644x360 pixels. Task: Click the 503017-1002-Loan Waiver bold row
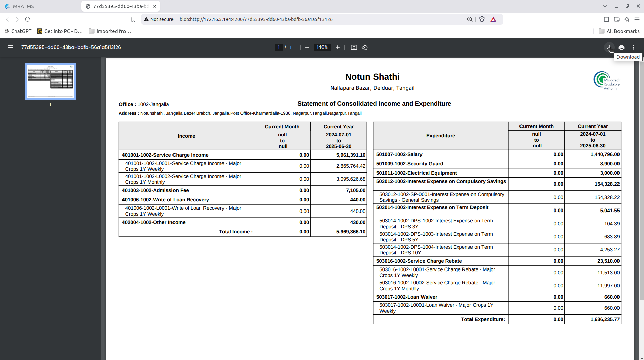497,297
